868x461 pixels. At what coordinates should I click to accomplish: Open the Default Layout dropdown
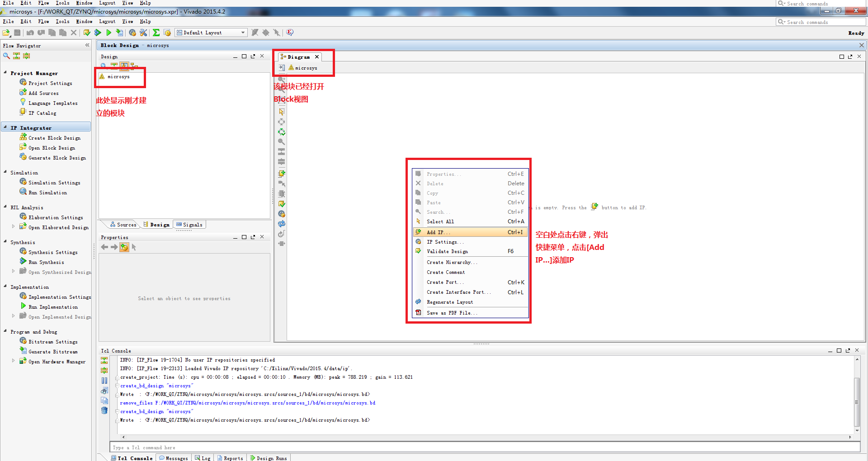tap(211, 33)
